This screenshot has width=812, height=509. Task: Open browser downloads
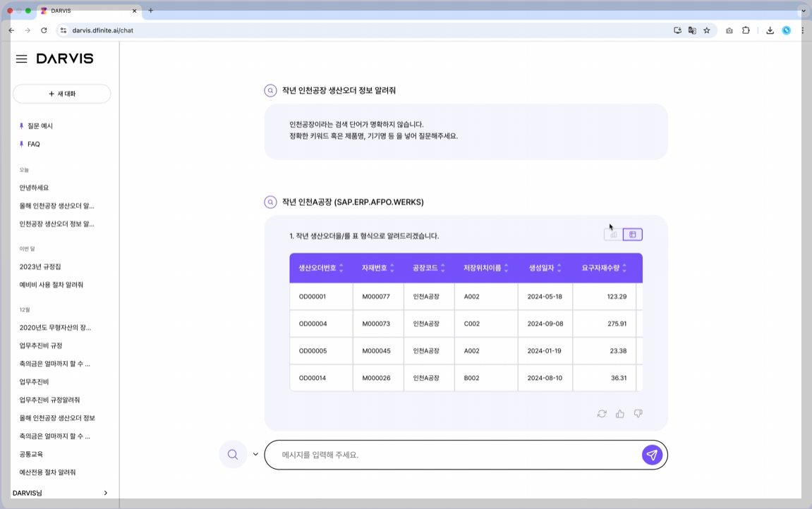point(770,30)
